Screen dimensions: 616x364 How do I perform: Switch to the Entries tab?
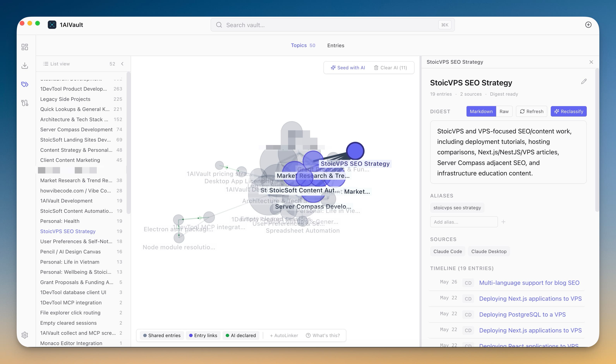(336, 45)
